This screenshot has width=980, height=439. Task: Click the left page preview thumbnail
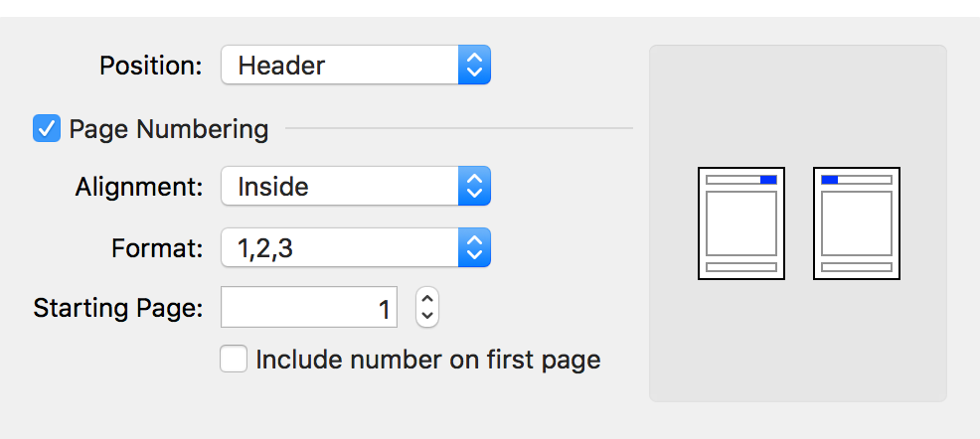pyautogui.click(x=741, y=223)
